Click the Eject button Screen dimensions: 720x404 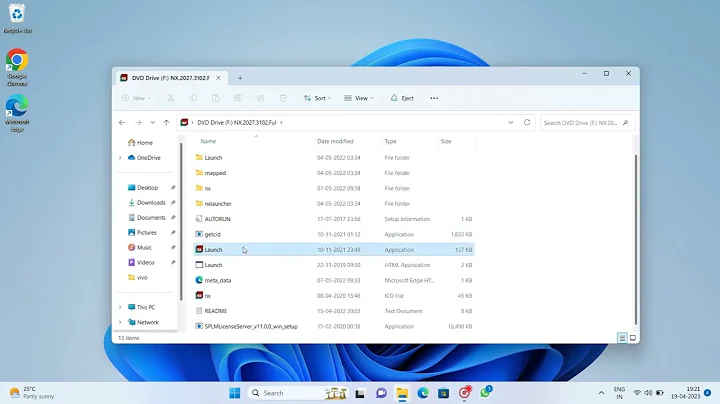(402, 98)
